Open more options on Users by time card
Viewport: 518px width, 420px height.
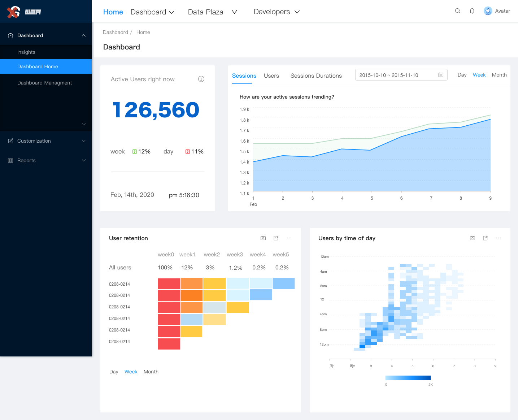[x=499, y=238]
